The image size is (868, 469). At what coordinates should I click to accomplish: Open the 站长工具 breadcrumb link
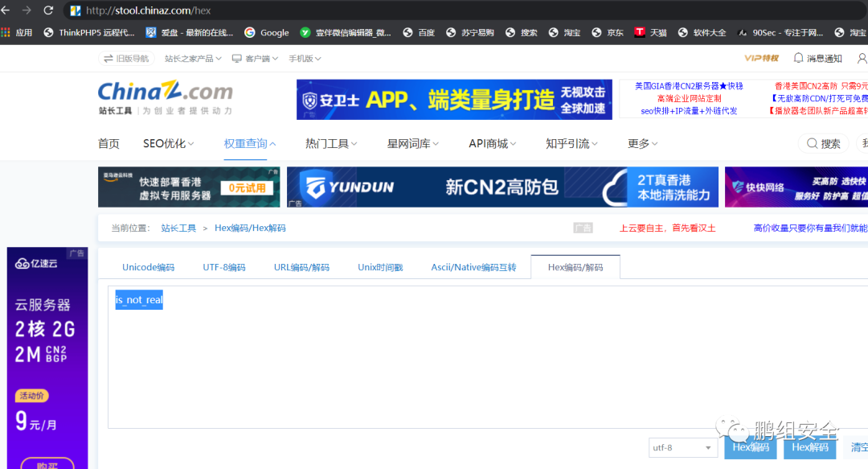pos(176,228)
